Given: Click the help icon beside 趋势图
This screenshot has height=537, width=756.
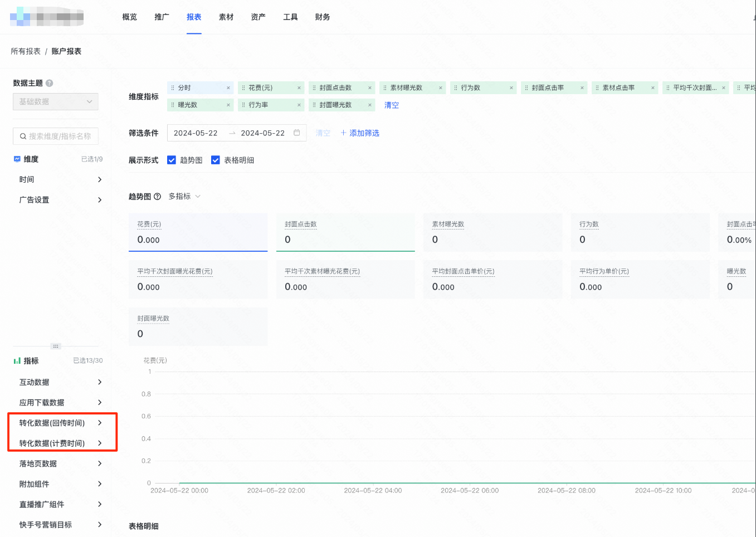Looking at the screenshot, I should pos(157,197).
